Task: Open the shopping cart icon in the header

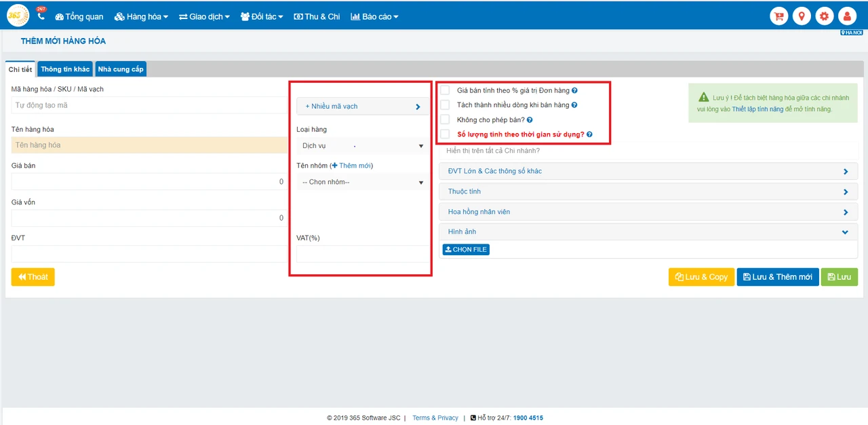Action: pyautogui.click(x=779, y=16)
